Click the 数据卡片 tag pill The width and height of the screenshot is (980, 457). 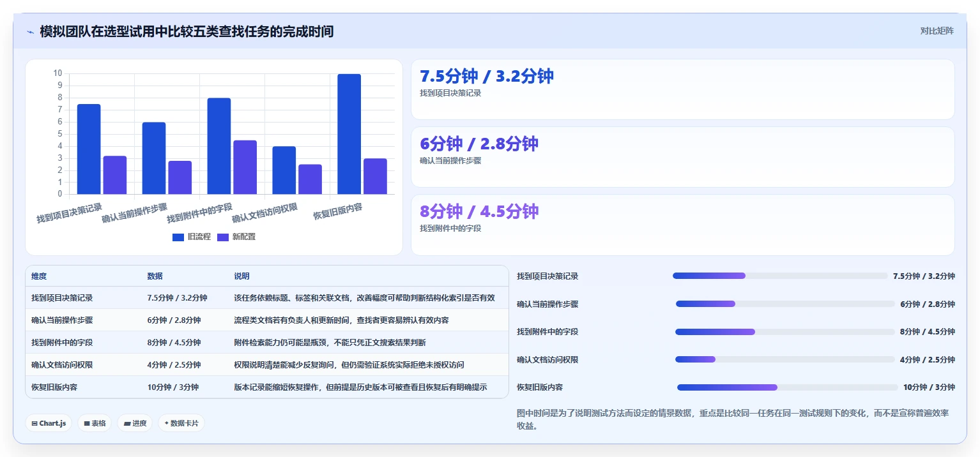click(x=181, y=423)
